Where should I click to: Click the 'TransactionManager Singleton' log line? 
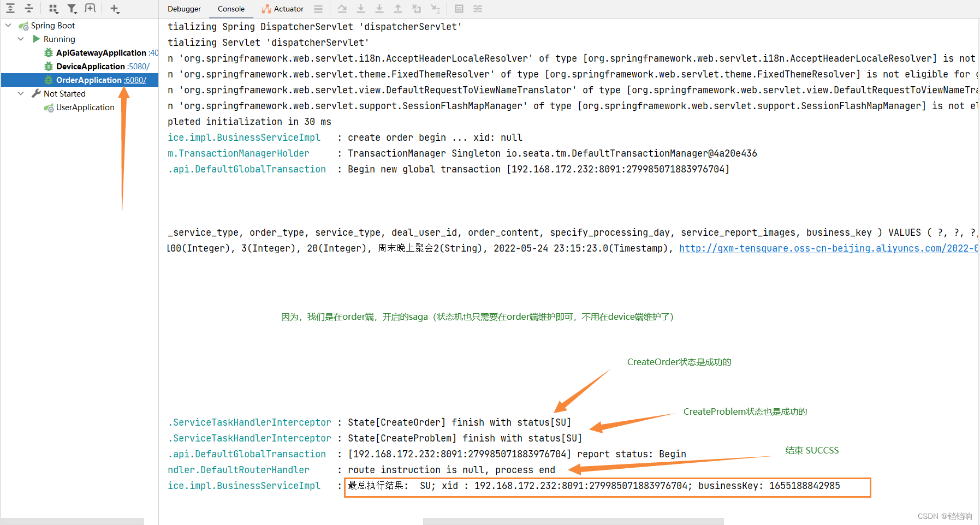click(552, 153)
